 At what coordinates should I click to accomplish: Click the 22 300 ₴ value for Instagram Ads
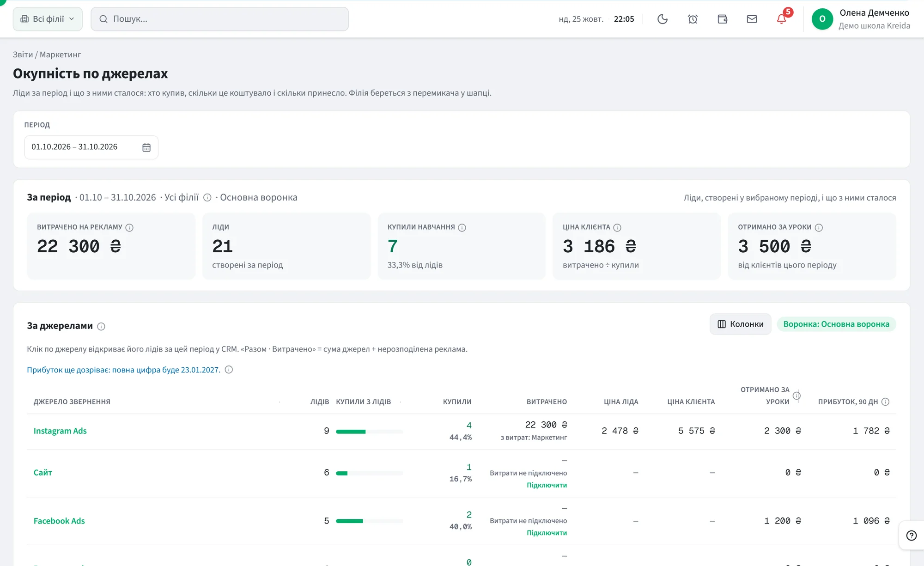546,425
